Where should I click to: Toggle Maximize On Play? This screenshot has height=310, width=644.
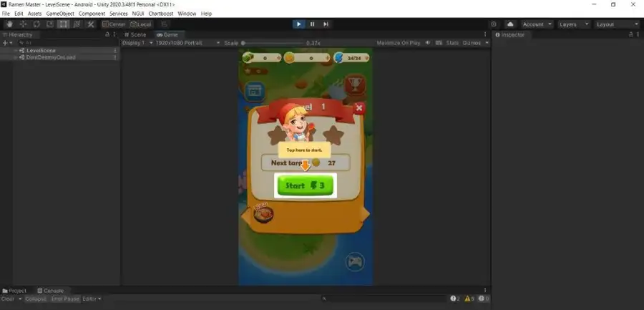click(399, 42)
